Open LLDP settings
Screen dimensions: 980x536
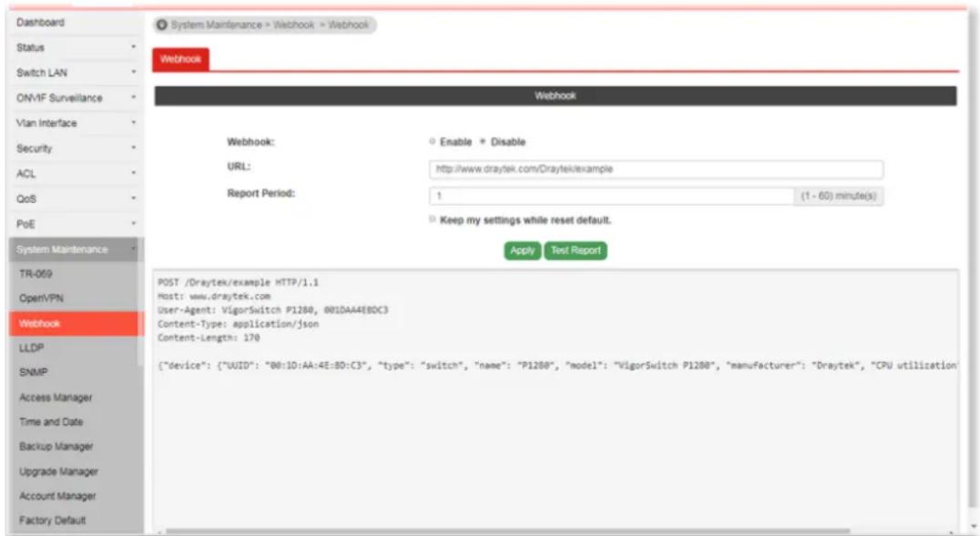(x=31, y=348)
